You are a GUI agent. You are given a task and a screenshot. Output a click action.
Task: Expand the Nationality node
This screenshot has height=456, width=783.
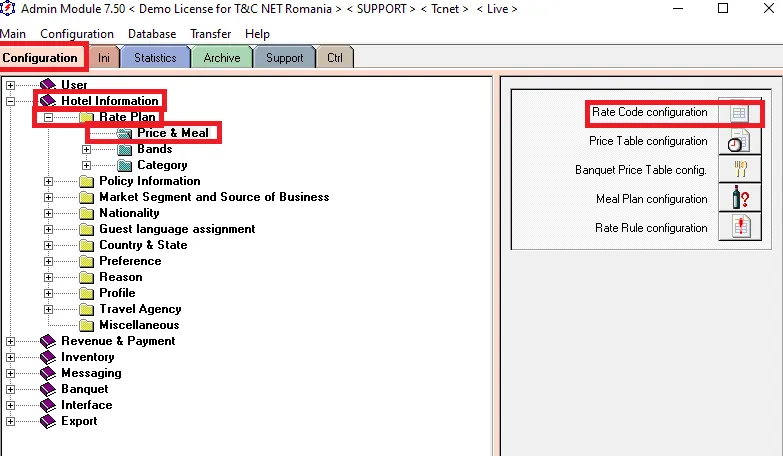click(48, 213)
